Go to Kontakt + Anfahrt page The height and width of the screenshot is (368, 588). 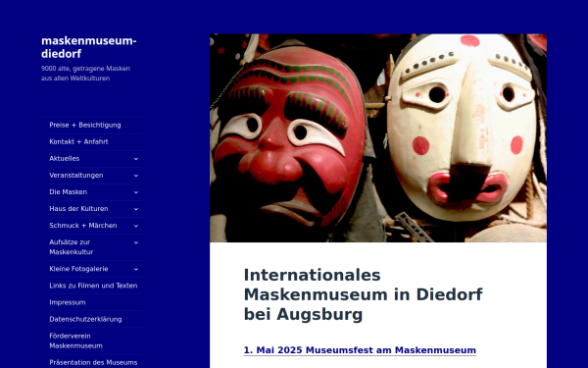(78, 142)
